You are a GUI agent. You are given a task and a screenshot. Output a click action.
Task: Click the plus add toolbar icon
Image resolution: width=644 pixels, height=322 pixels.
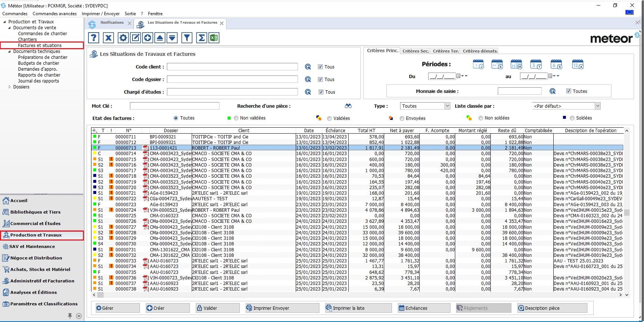[x=148, y=38]
